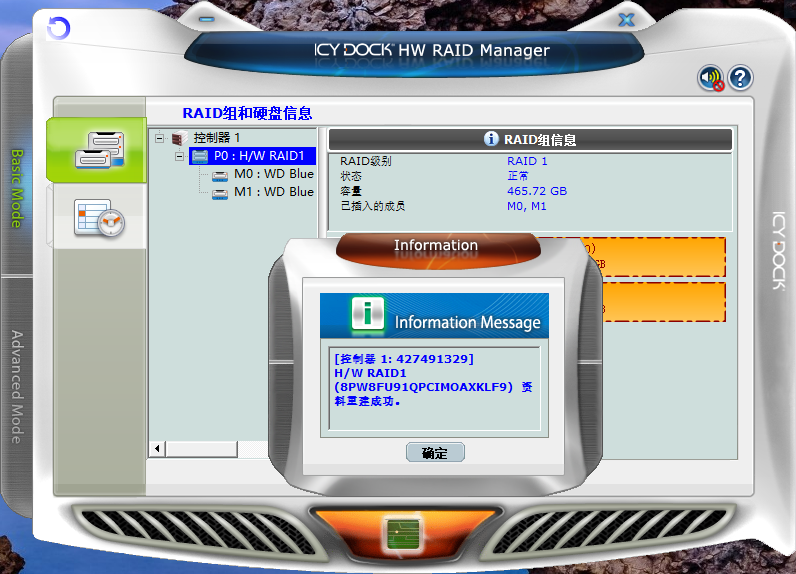Click the RAID组信息 header info icon
This screenshot has height=574, width=796.
(x=491, y=139)
